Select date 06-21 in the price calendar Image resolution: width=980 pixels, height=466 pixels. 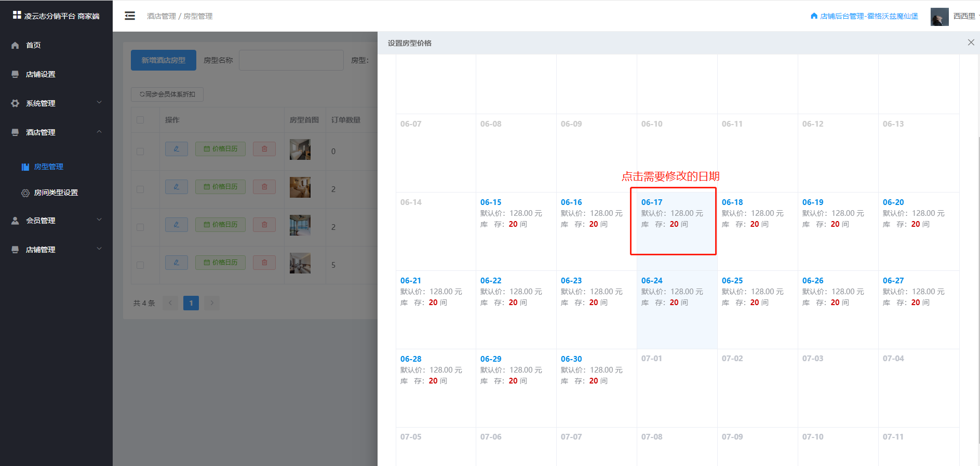[x=436, y=310]
